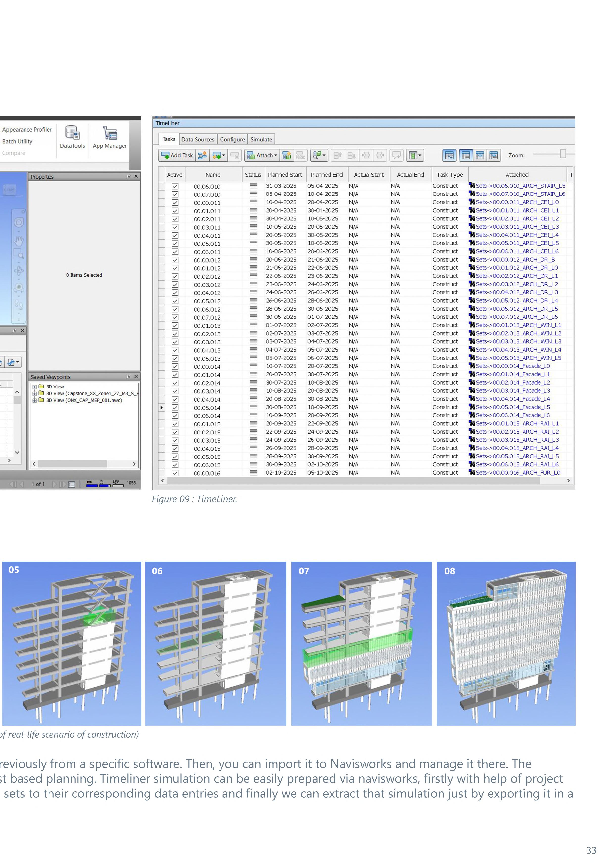
Task: Toggle Active checkbox for task 00.00.016
Action: click(175, 473)
